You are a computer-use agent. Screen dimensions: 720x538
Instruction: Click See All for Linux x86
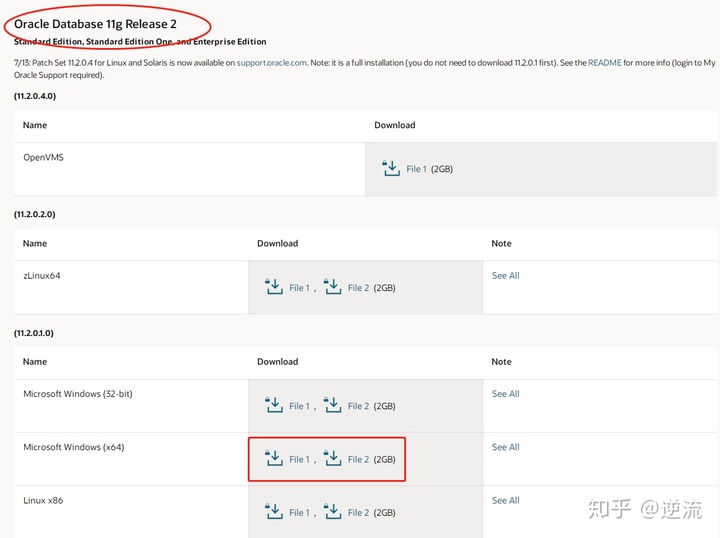tap(506, 500)
